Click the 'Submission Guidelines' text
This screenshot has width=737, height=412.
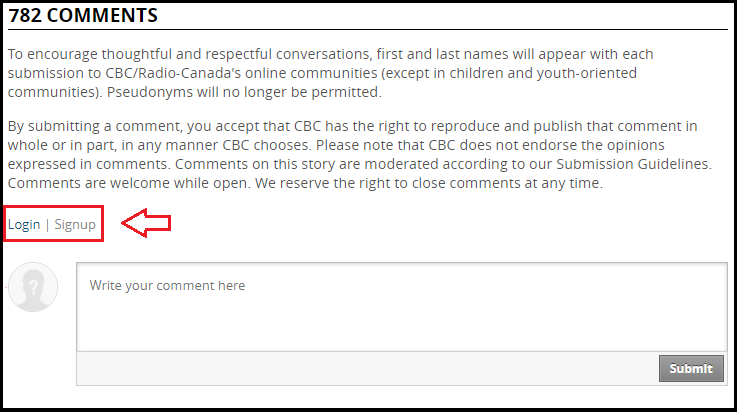633,164
